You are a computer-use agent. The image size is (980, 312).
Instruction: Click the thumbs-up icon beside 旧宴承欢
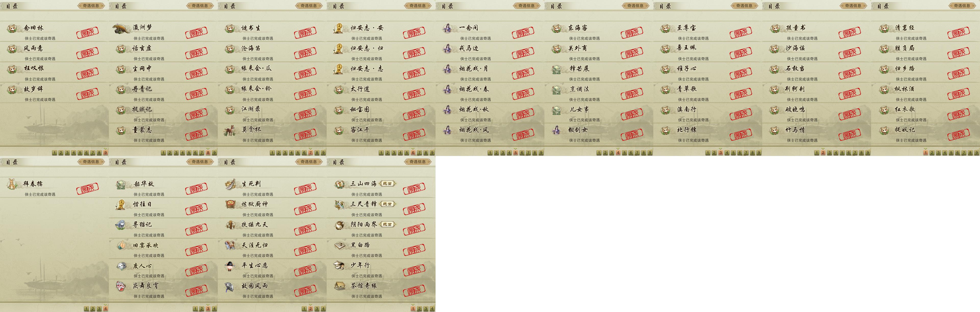pos(121,245)
